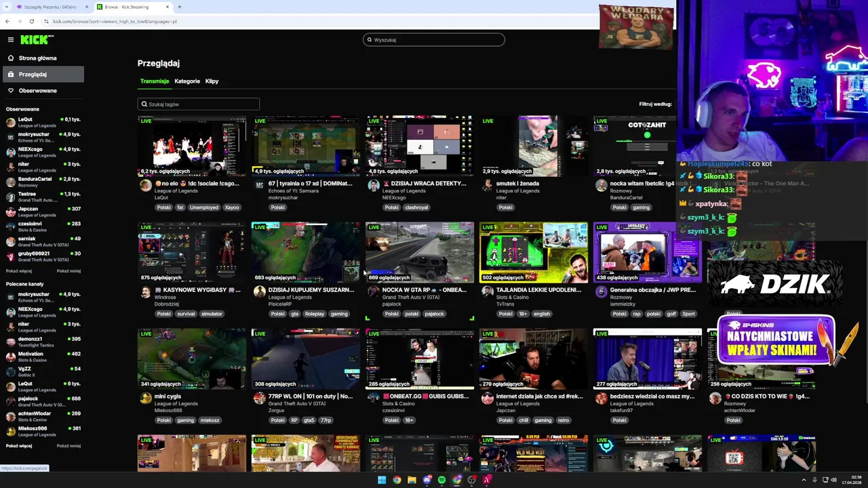Screen dimensions: 868x488
Task: Open the site information icon in address bar
Action: coord(46,21)
